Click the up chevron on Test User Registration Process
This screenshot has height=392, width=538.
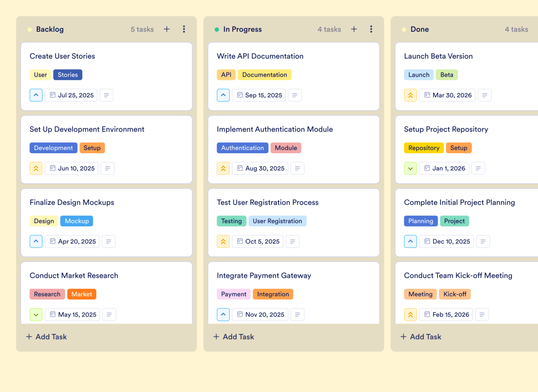(x=223, y=241)
